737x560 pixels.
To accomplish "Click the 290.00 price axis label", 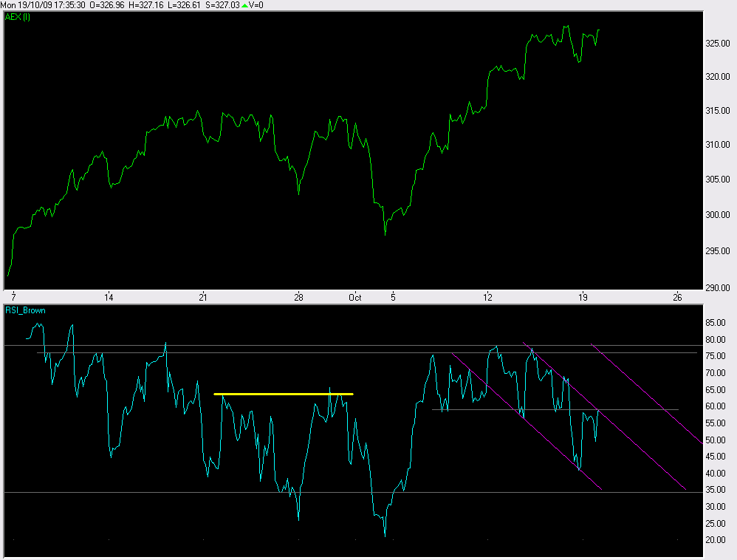I will coord(717,287).
